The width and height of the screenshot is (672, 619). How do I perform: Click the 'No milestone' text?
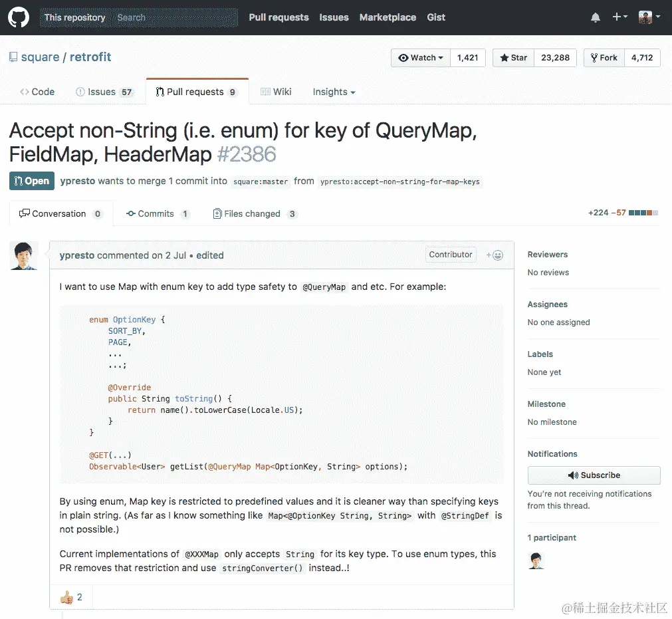pyautogui.click(x=552, y=422)
